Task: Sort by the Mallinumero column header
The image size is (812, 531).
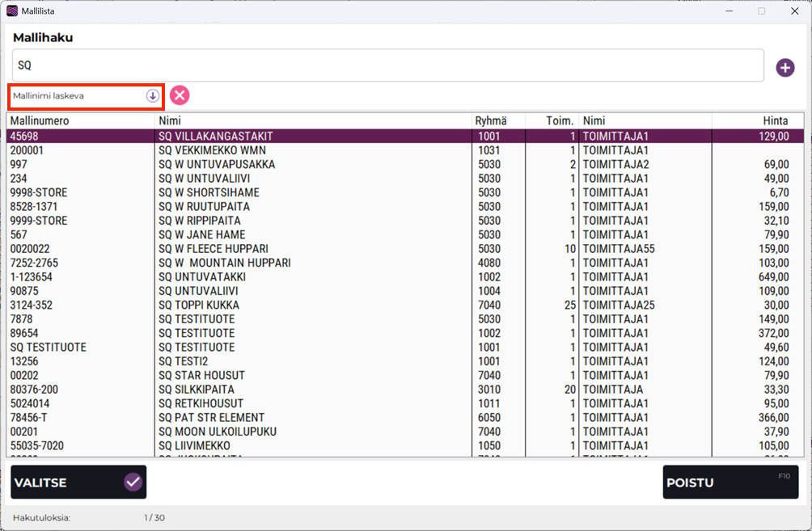Action: click(81, 120)
